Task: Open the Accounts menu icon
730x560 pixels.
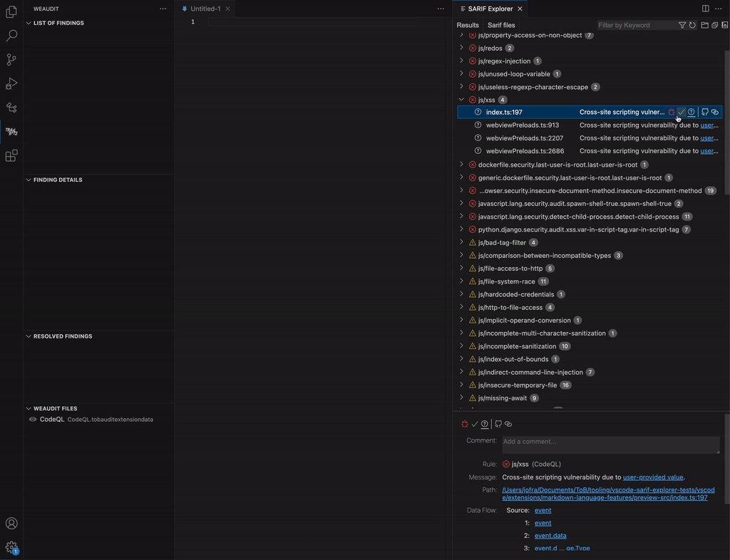Action: point(11,523)
